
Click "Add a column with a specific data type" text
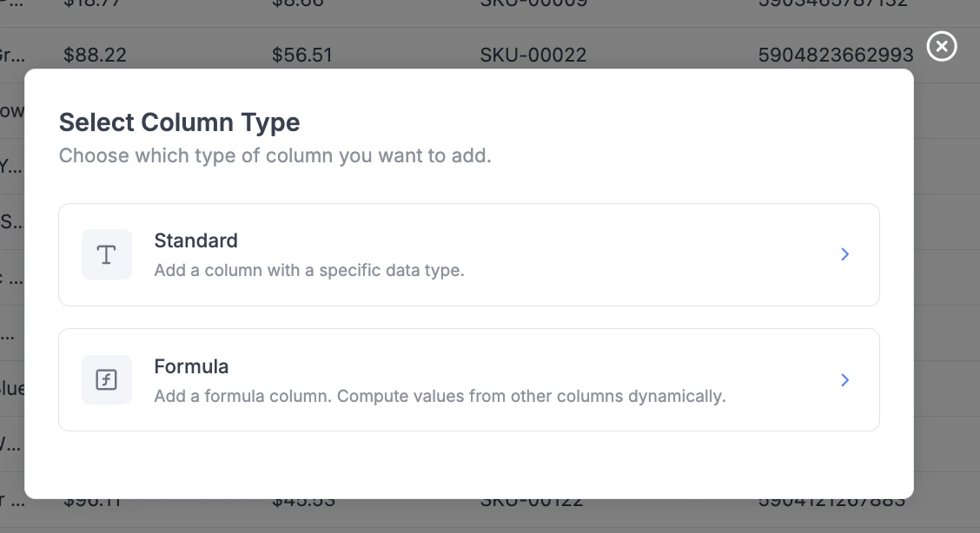coord(309,270)
